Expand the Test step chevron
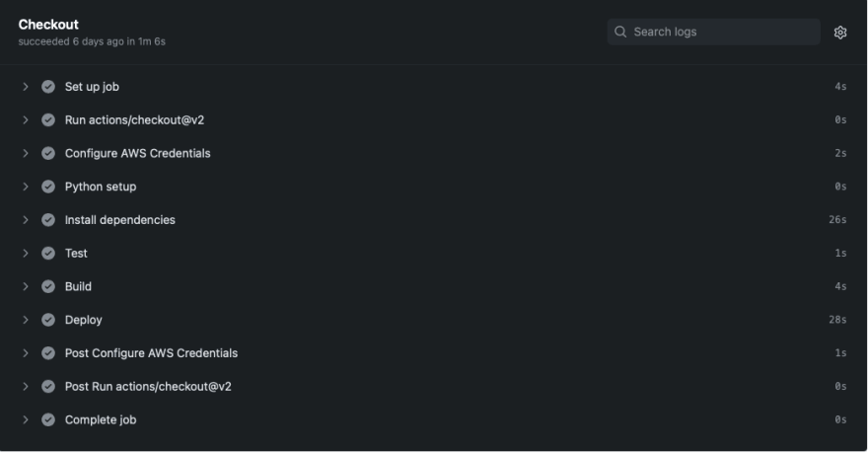868x453 pixels. click(26, 253)
